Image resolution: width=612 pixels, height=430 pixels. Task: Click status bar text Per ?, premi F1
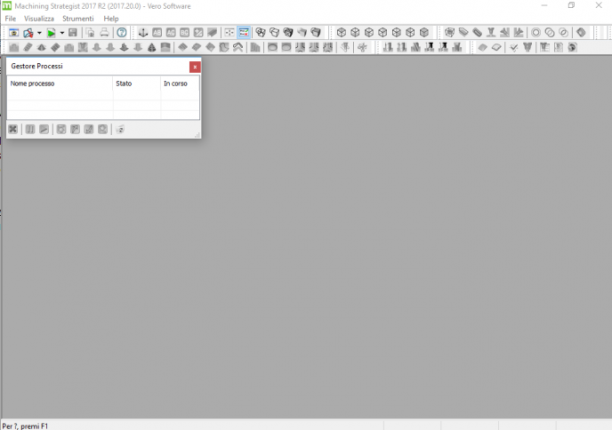tap(25, 426)
